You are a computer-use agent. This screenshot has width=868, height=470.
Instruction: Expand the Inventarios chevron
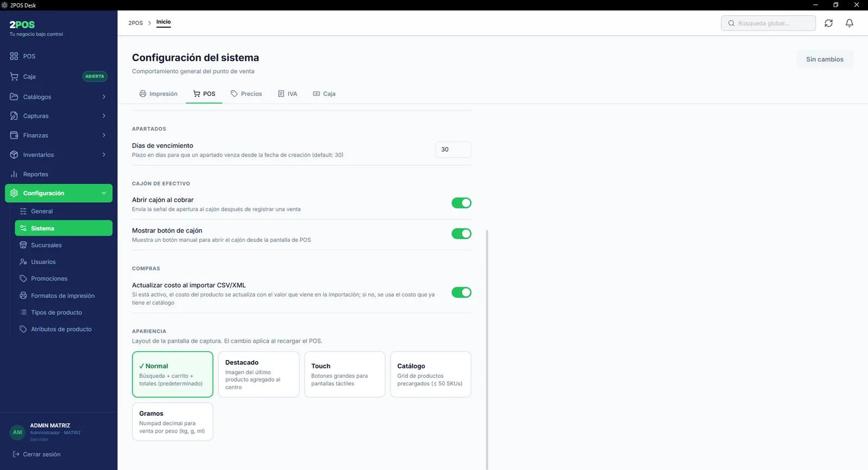click(x=104, y=155)
